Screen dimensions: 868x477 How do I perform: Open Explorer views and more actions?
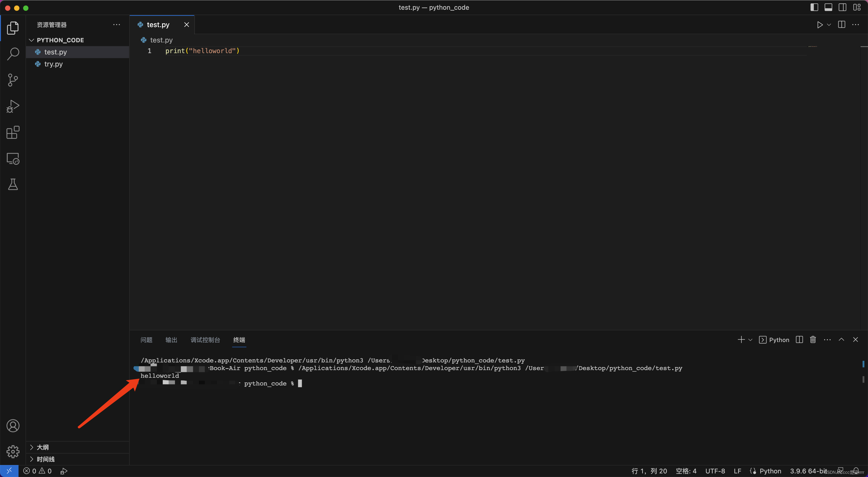117,25
